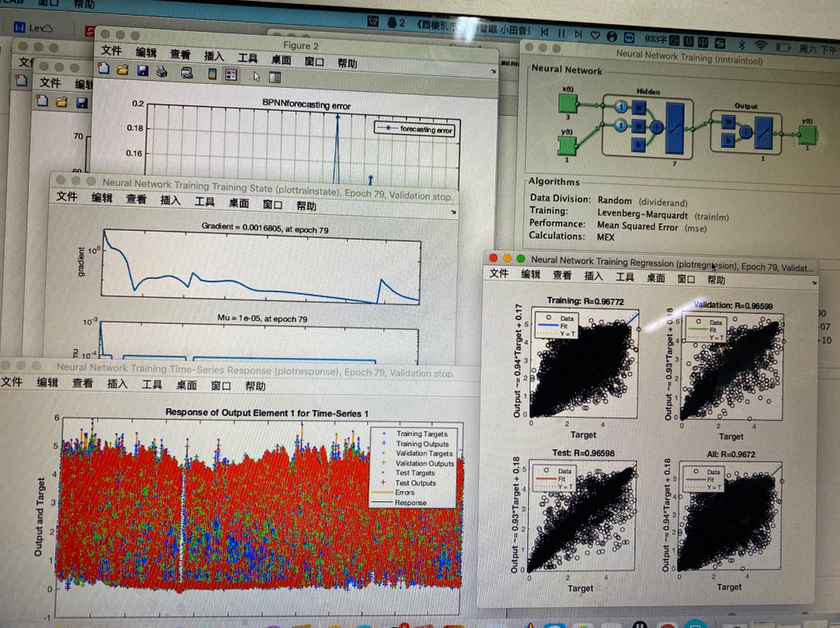Open 查看 menu in Regression window
Screen dimensions: 840x628
point(562,275)
